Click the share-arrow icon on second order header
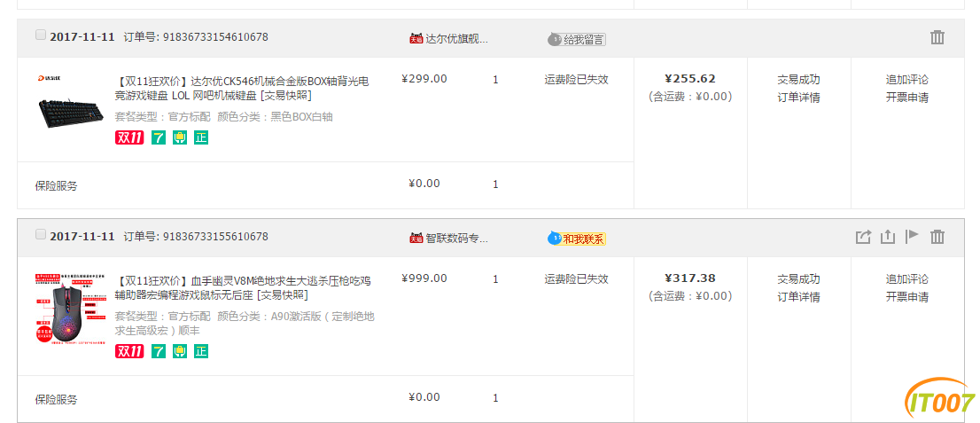The image size is (980, 423). click(x=863, y=237)
